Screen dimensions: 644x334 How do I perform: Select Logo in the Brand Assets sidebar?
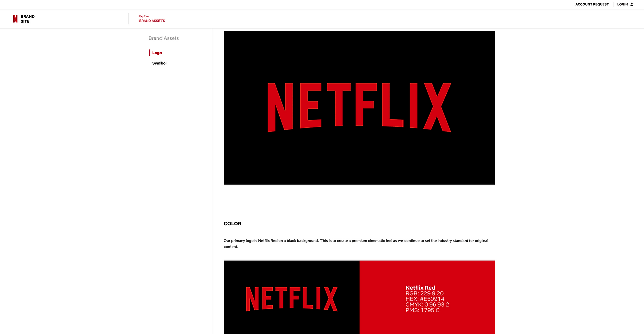157,53
